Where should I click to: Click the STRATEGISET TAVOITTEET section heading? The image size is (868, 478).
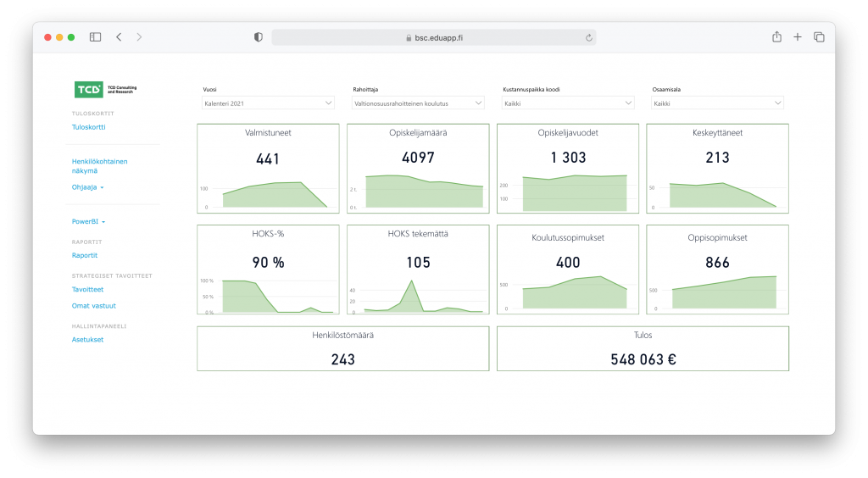click(112, 275)
